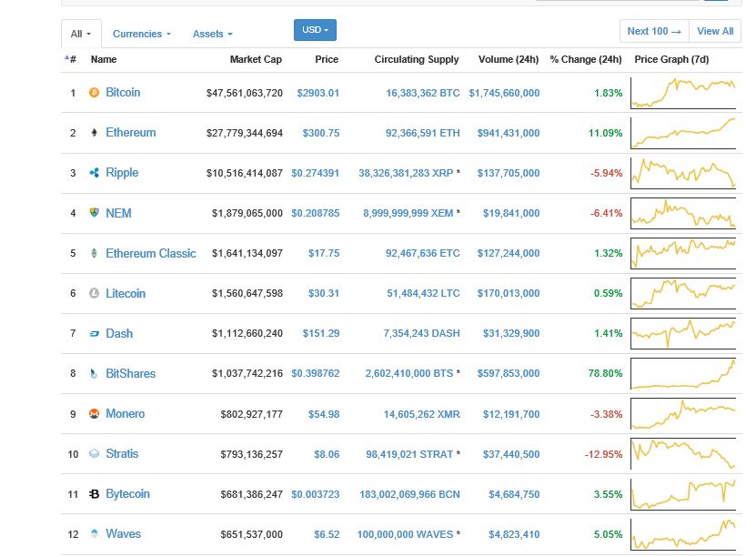The width and height of the screenshot is (756, 557).
Task: Sort by % Change (24h) header
Action: click(x=586, y=59)
